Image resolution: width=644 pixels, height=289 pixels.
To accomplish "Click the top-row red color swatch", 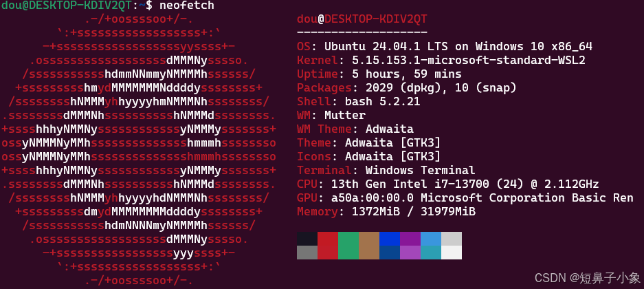I will [328, 239].
